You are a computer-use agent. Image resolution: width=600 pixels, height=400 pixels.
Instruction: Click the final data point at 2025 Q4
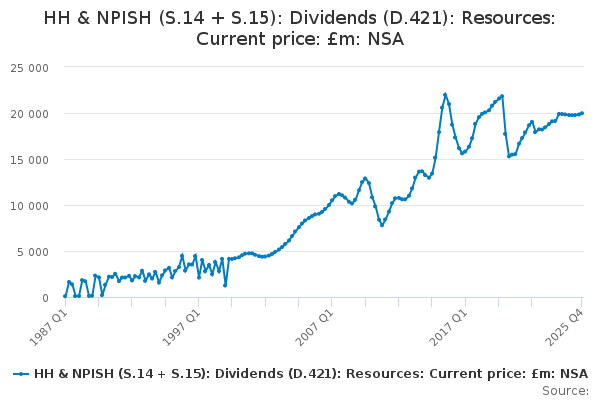(x=582, y=113)
